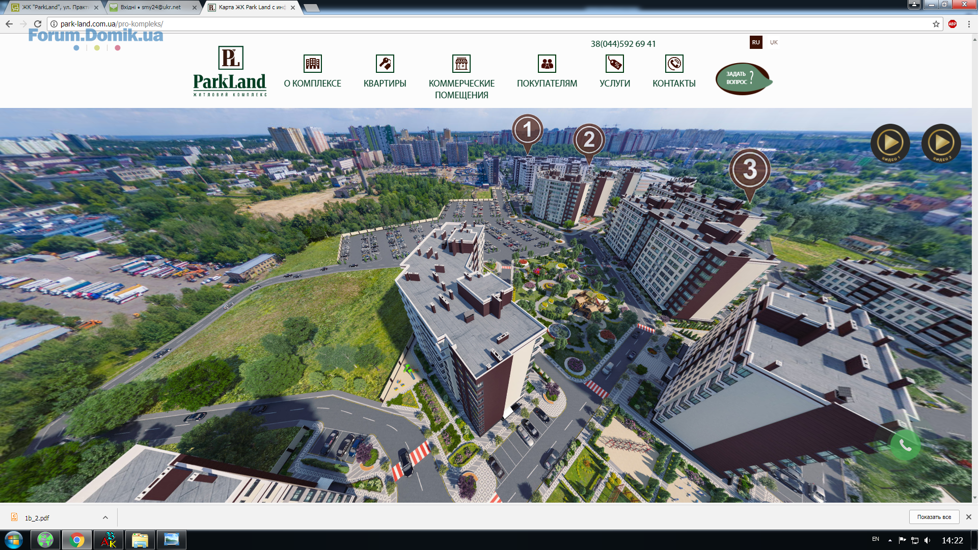Click the ЗАДАТЬ ВОПРОС speech bubble button
Viewport: 980px width, 550px height.
[743, 78]
